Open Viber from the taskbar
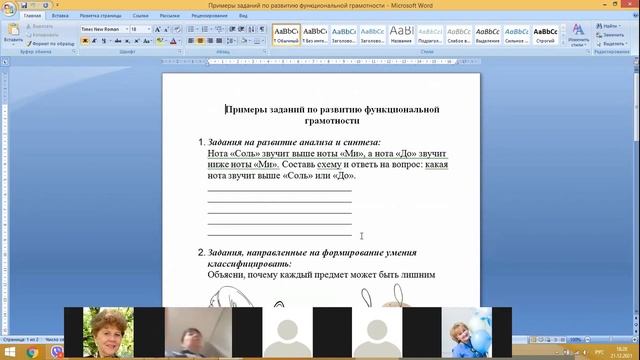 click(57, 353)
